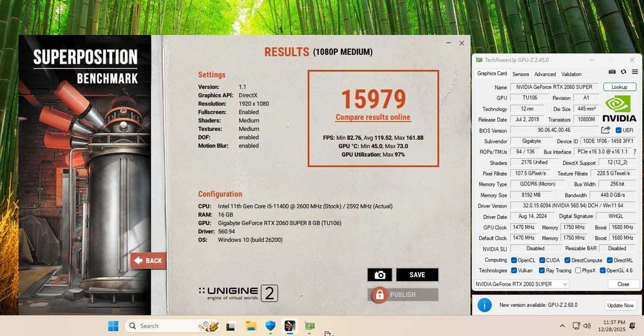Open Task View from the taskbar
The width and height of the screenshot is (644, 336).
pyautogui.click(x=231, y=326)
